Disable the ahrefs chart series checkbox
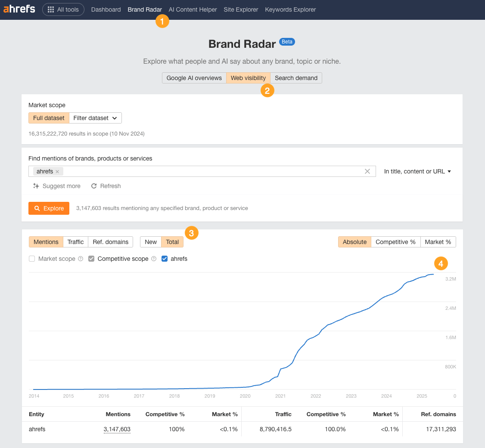This screenshot has height=448, width=485. click(165, 259)
